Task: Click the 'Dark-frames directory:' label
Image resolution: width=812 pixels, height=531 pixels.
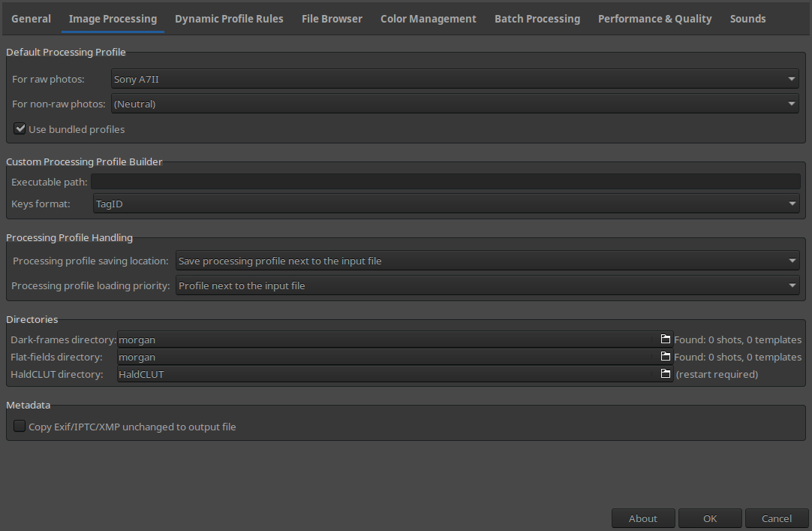Action: (63, 339)
